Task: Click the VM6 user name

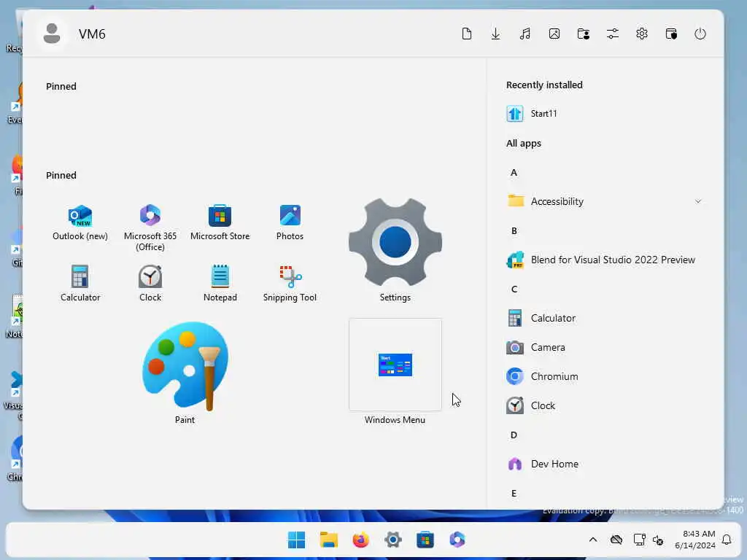Action: (92, 34)
